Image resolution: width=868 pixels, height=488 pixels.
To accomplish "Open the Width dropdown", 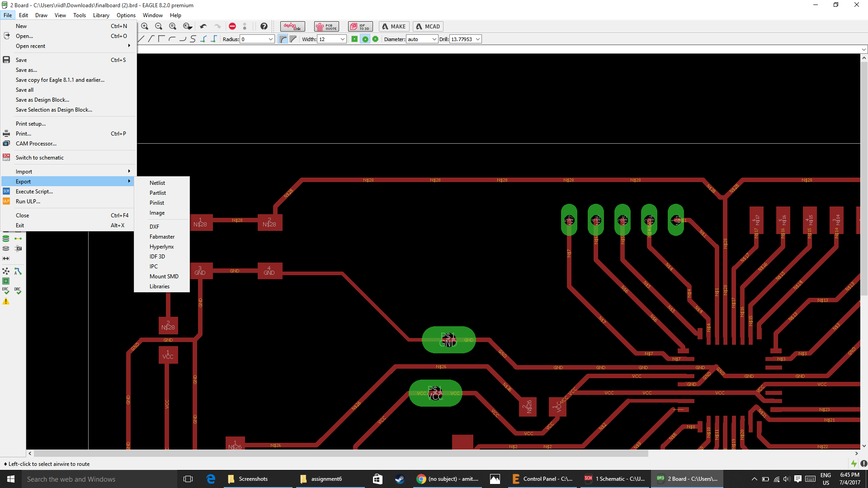I will click(x=343, y=39).
